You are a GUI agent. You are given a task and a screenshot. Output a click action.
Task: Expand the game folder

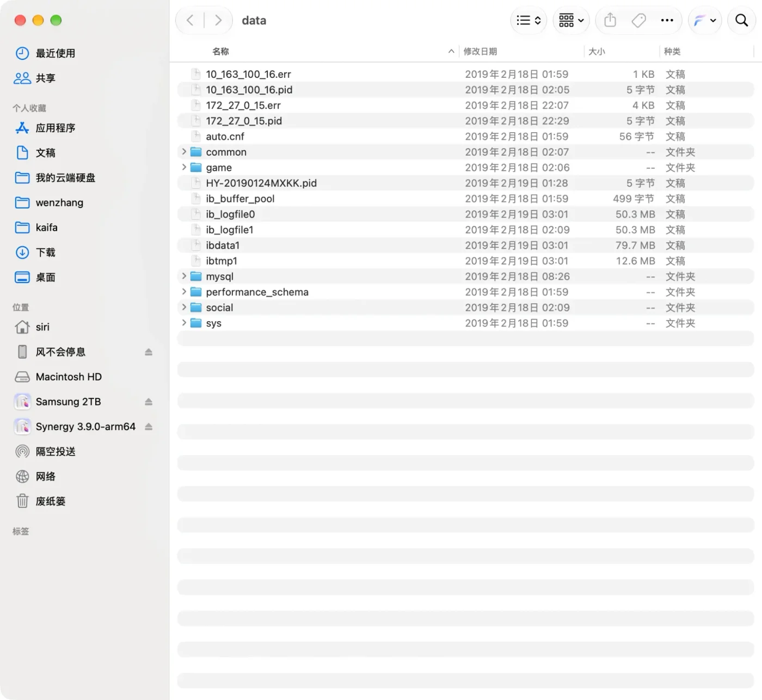[184, 167]
